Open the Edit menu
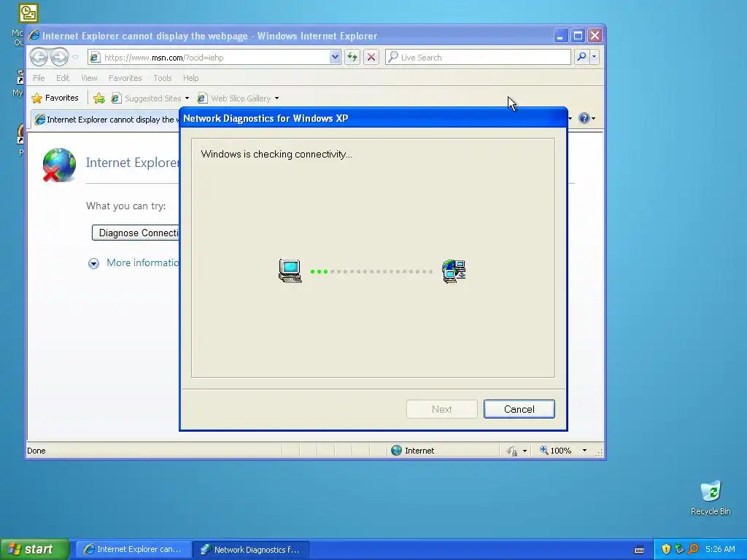Image resolution: width=747 pixels, height=560 pixels. [63, 77]
